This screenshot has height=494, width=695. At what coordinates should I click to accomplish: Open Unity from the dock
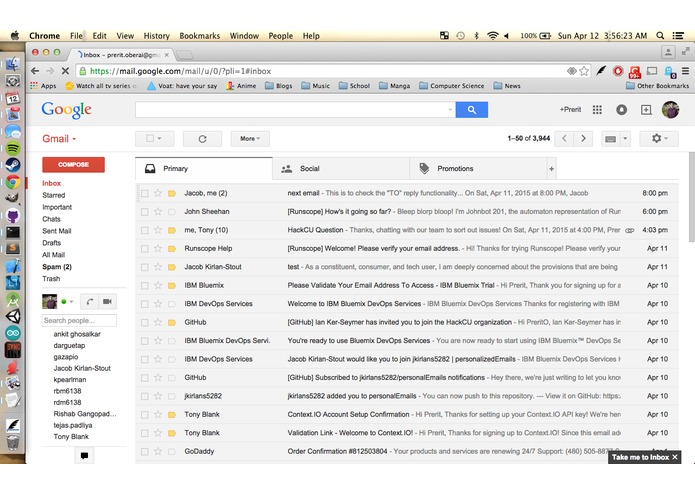point(13,316)
